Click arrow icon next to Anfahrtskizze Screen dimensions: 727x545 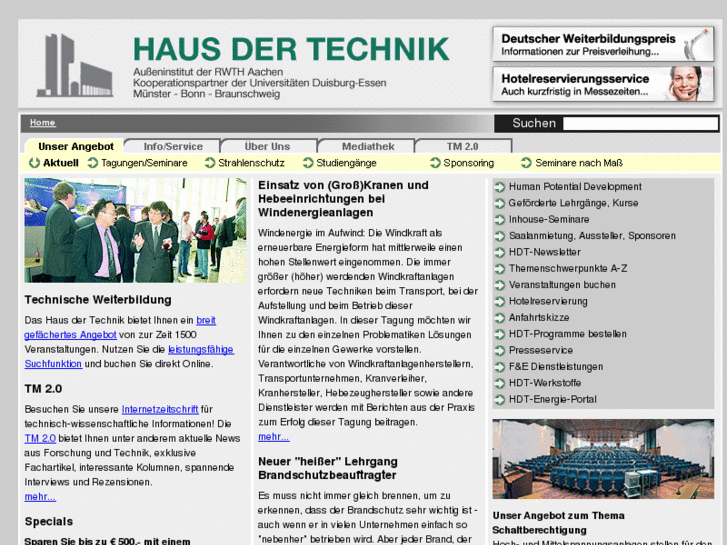[499, 318]
